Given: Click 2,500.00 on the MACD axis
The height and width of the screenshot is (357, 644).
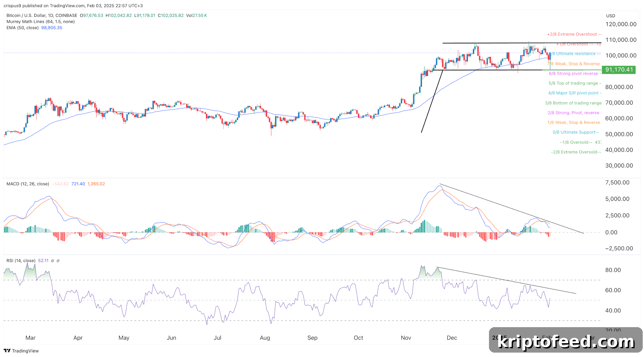Looking at the screenshot, I should pyautogui.click(x=617, y=216).
